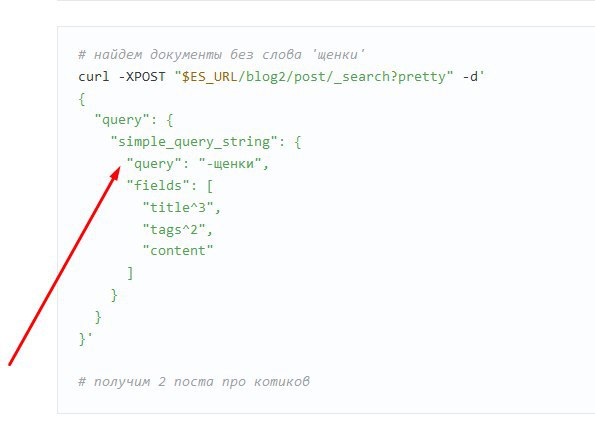Click the '$ES_URL/blog2/post/_search?pretty' URL string
This screenshot has height=431, width=595.
tap(314, 77)
